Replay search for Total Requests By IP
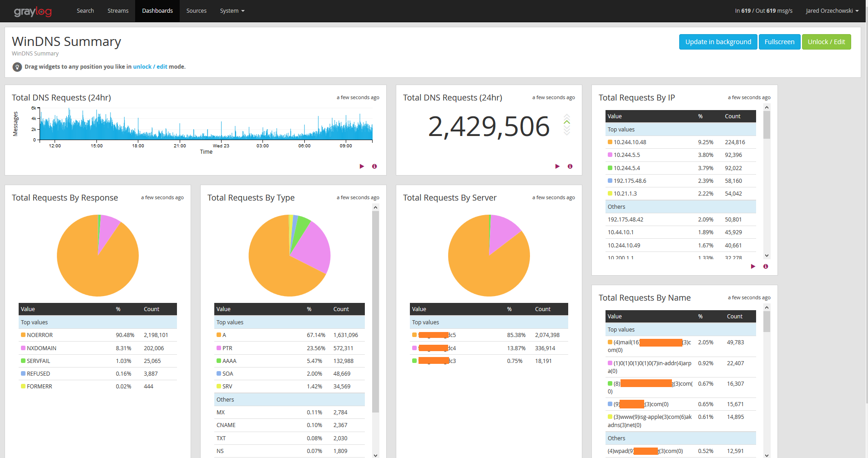Image resolution: width=868 pixels, height=458 pixels. [x=753, y=267]
